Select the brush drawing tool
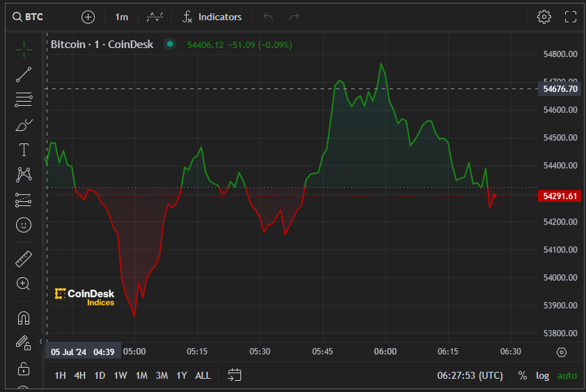 coord(24,125)
